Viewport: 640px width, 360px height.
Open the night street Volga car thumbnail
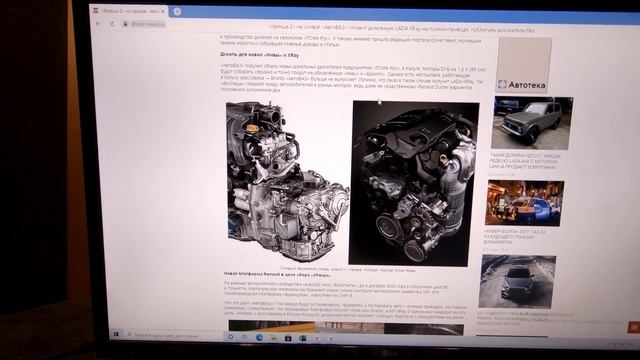click(x=525, y=203)
